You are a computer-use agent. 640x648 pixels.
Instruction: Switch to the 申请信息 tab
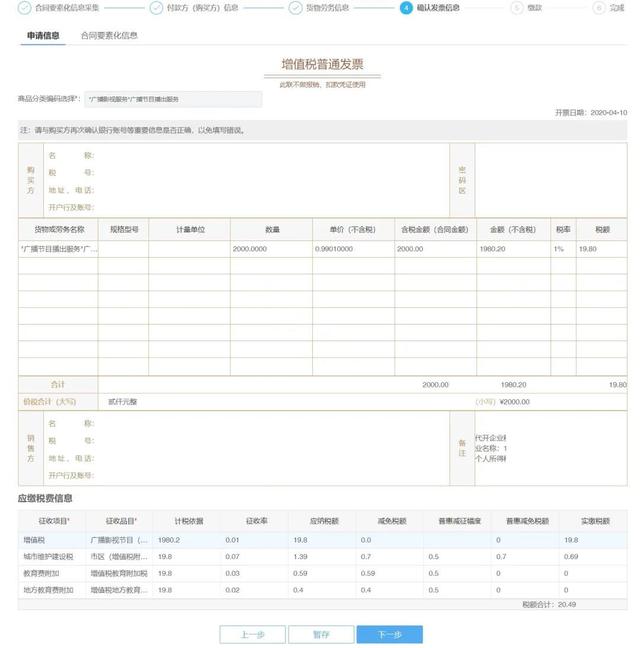[x=43, y=36]
